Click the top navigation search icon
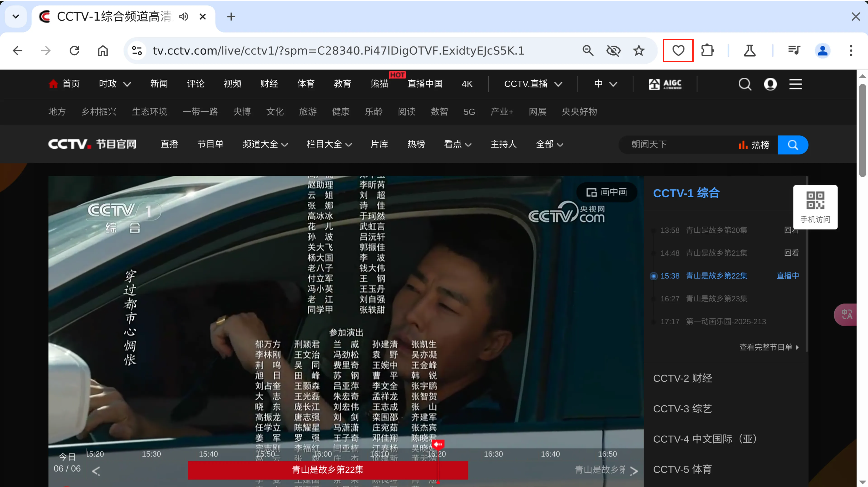 745,84
